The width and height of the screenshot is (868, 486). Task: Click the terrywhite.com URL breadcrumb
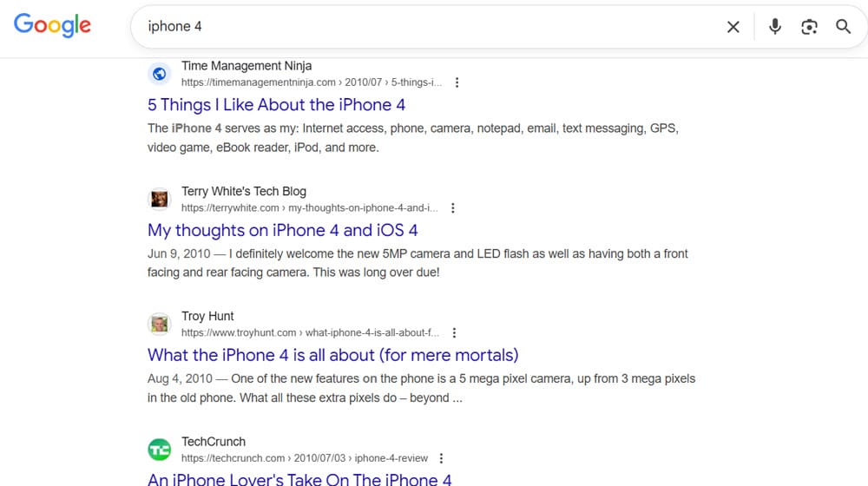(x=309, y=208)
